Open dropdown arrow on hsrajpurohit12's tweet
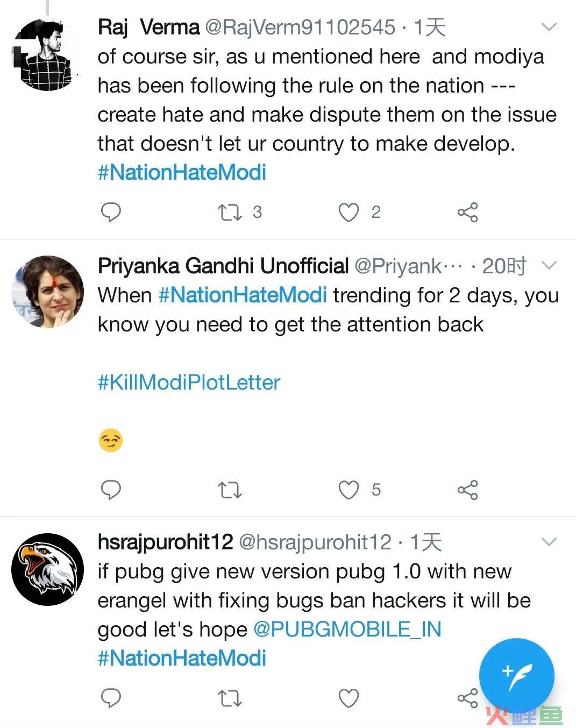The image size is (576, 728). (549, 541)
